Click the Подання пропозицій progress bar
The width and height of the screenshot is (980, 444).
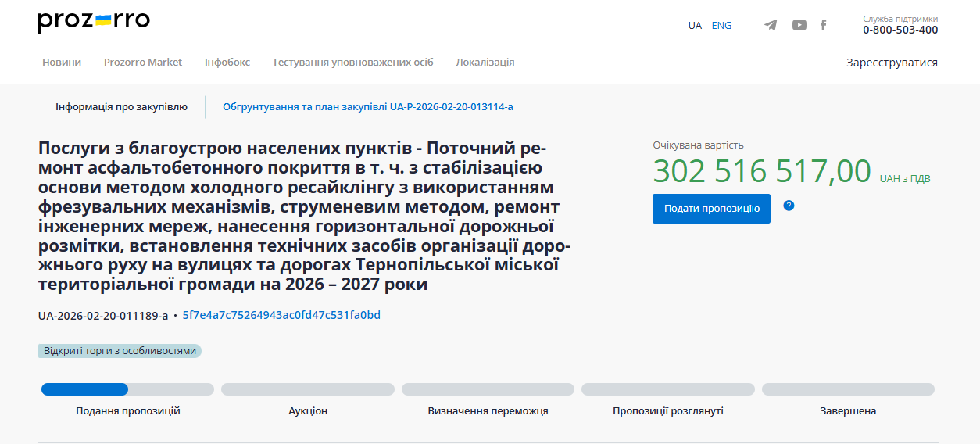tap(127, 389)
